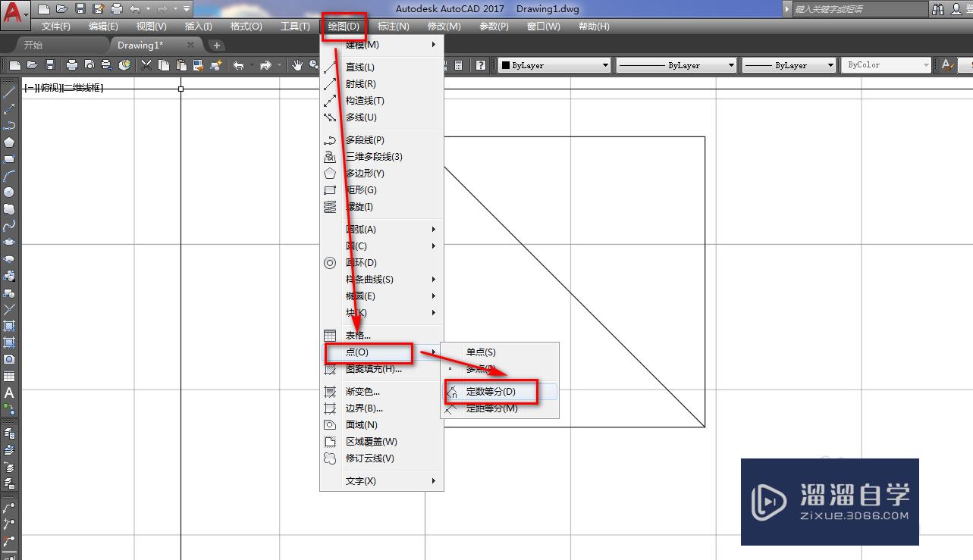
Task: Click Plot Preview icon in standard toolbar
Action: 89,65
